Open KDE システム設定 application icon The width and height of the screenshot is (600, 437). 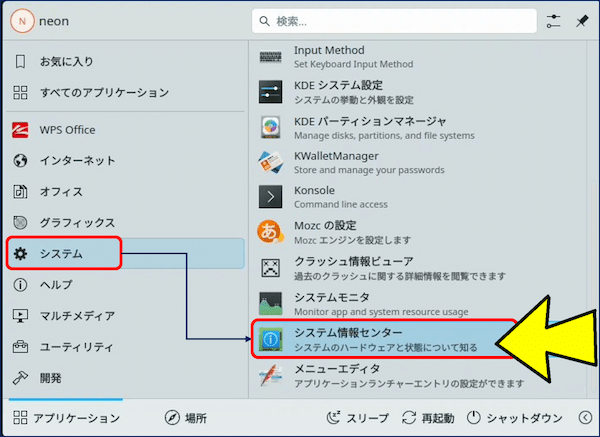tap(271, 92)
